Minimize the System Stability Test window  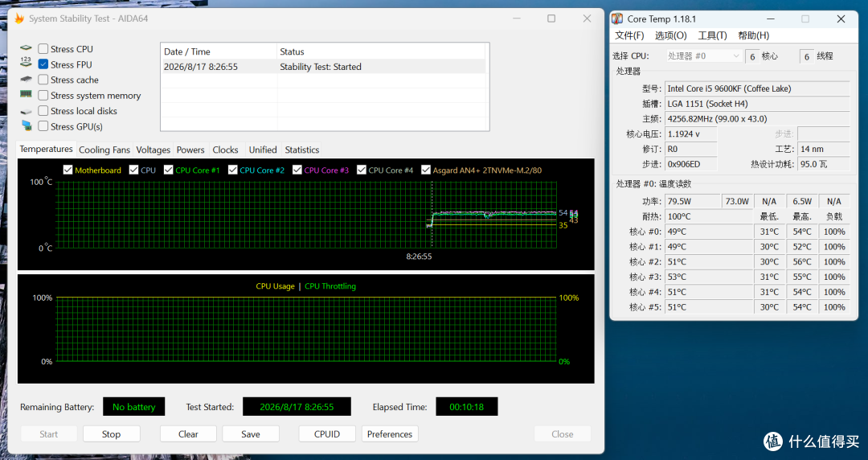(517, 18)
